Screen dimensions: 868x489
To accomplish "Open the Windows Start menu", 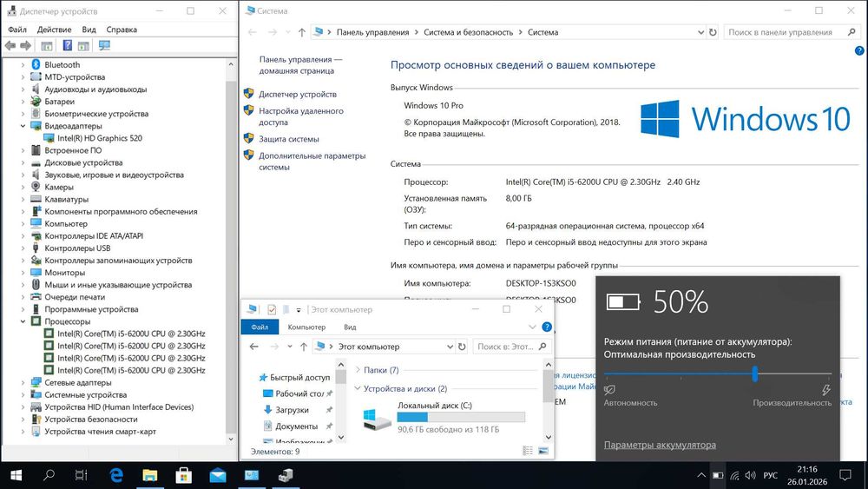I will point(16,475).
